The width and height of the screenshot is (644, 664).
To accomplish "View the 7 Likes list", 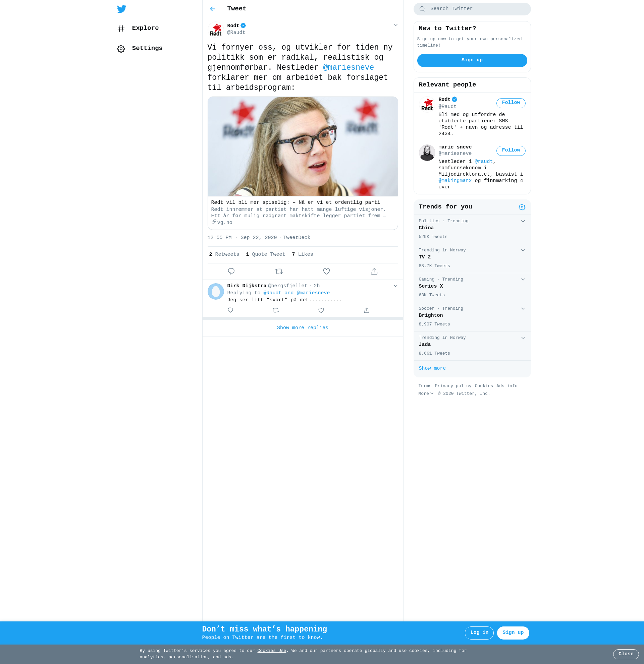I will 302,254.
